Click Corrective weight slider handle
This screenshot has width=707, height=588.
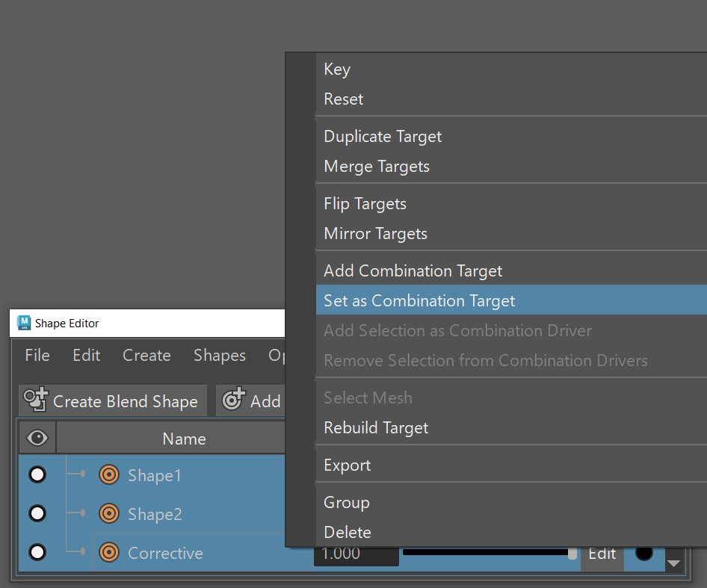click(572, 554)
